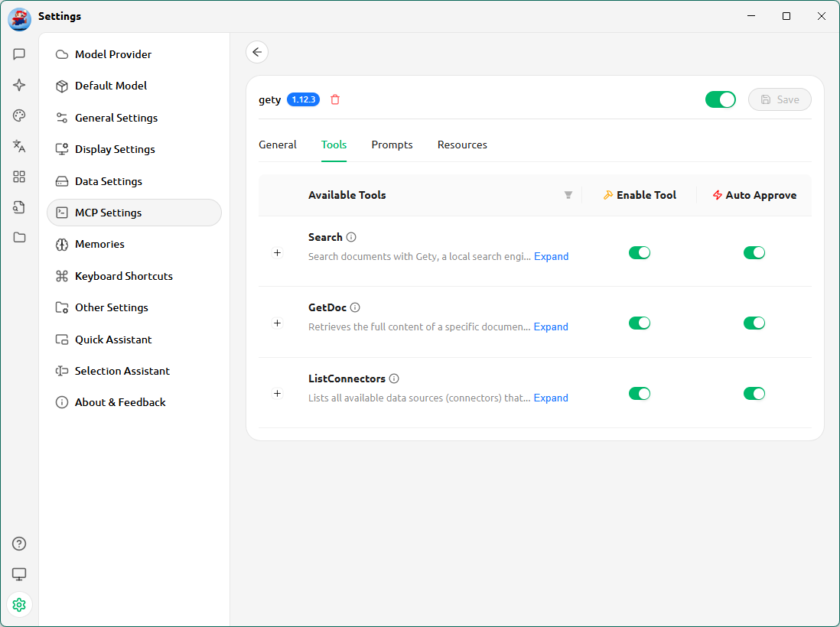Viewport: 840px width, 627px height.
Task: Click the GetDoc tool name
Action: pos(327,307)
